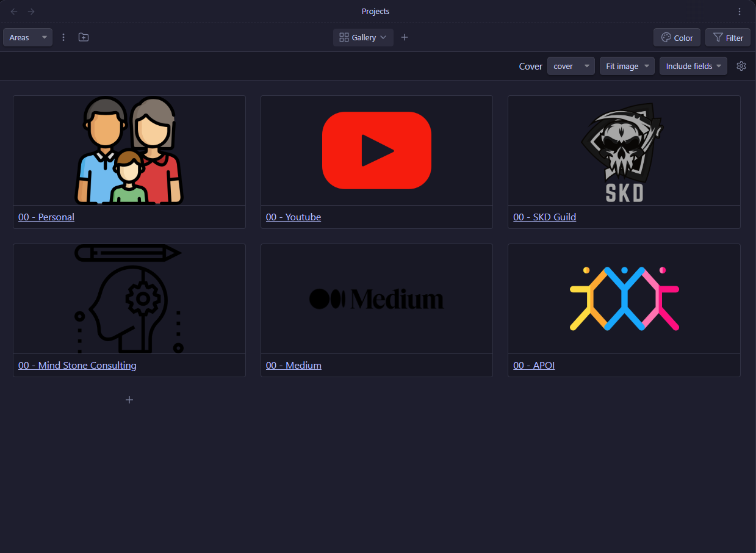Navigate back with the left arrow
Image resolution: width=756 pixels, height=553 pixels.
(x=14, y=12)
